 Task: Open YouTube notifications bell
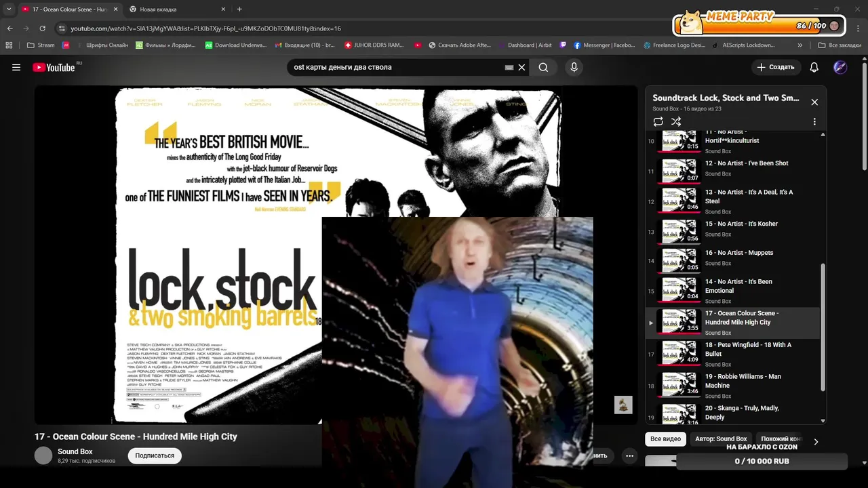click(814, 67)
